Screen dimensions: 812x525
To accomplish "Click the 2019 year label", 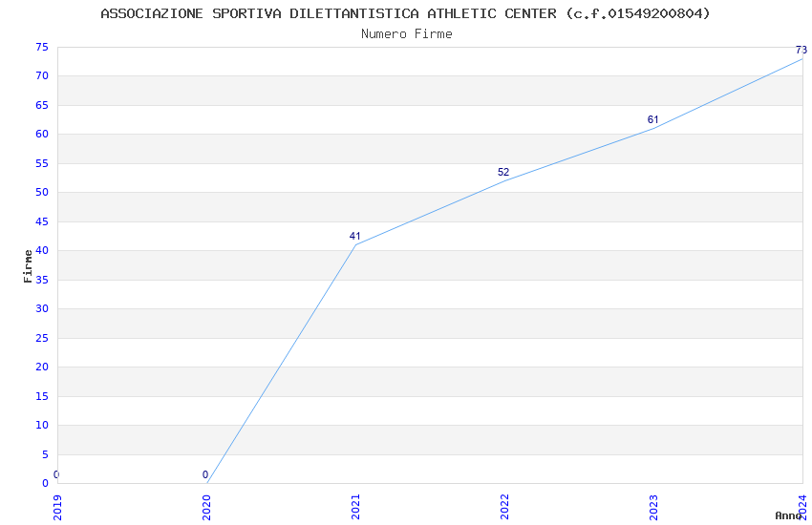I will coord(57,507).
